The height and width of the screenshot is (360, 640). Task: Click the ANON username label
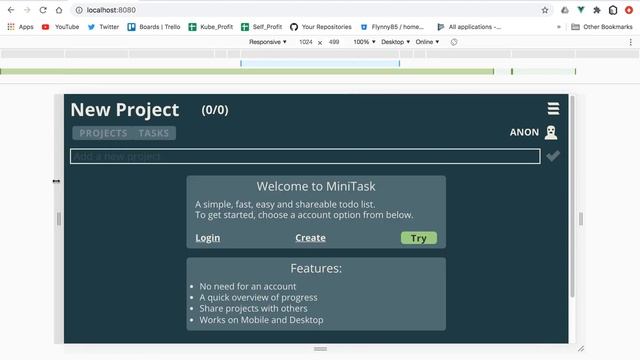coord(524,132)
